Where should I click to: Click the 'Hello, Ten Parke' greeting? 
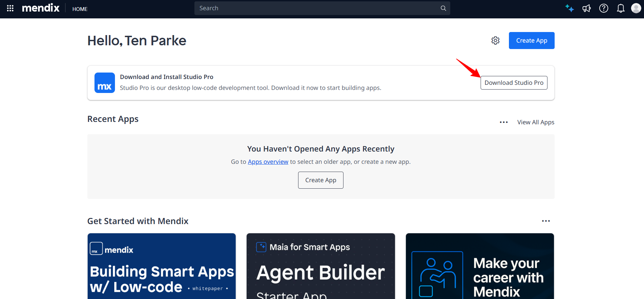pos(137,41)
